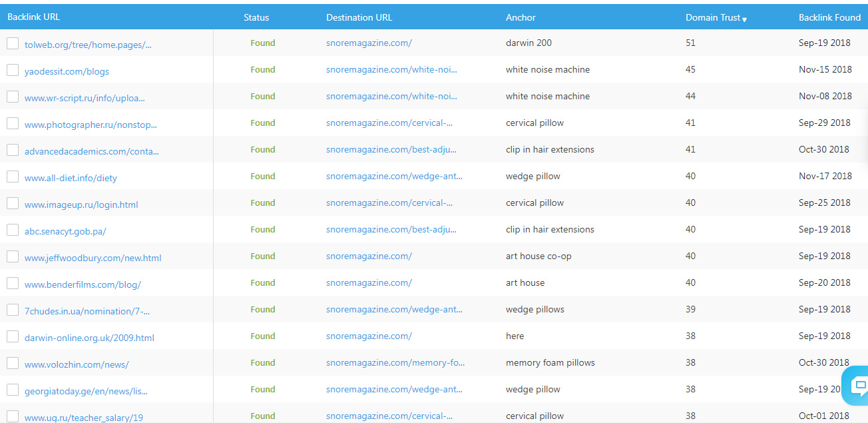Click Found status in benderfilms row
This screenshot has width=868, height=423.
point(263,282)
